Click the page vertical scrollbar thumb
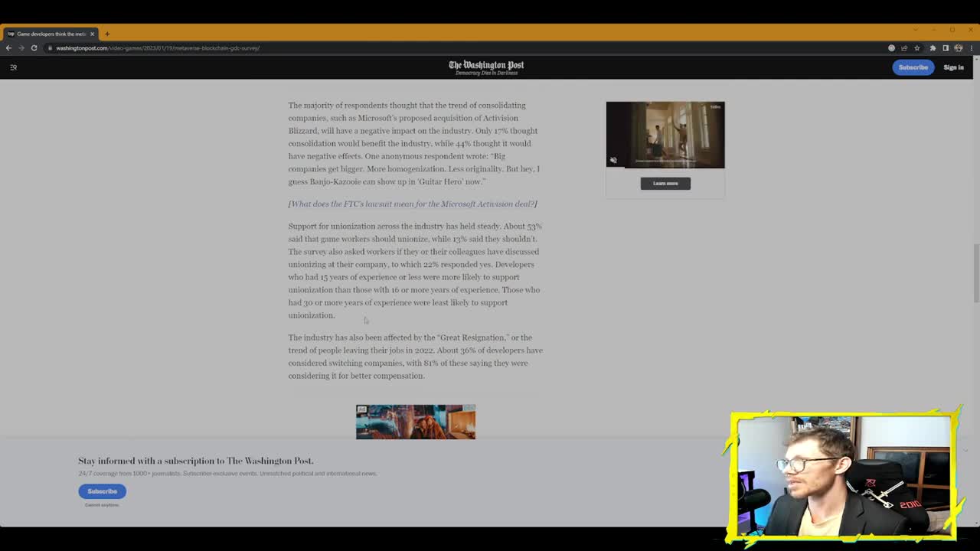Screen dimensions: 980x551 click(975, 273)
